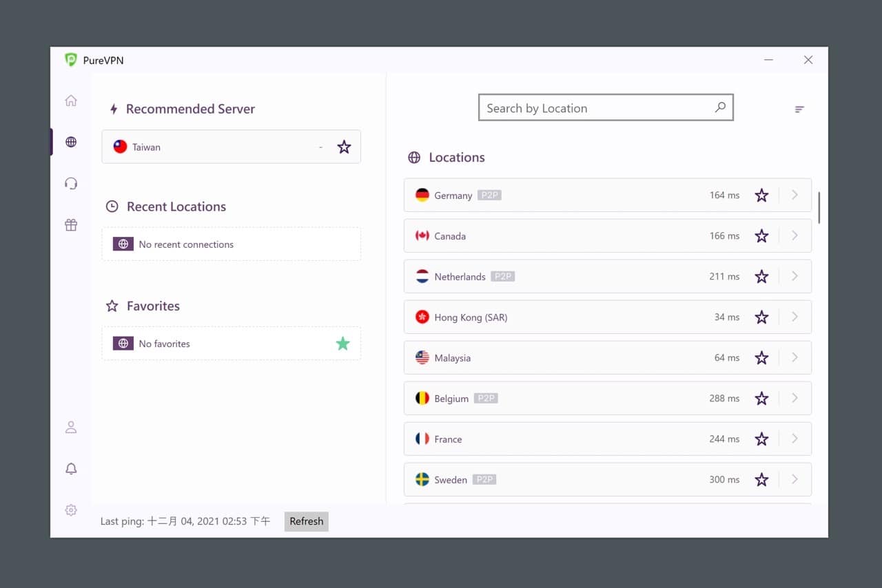Image resolution: width=882 pixels, height=588 pixels.
Task: Expand Netherlands server list chevron
Action: (x=794, y=276)
